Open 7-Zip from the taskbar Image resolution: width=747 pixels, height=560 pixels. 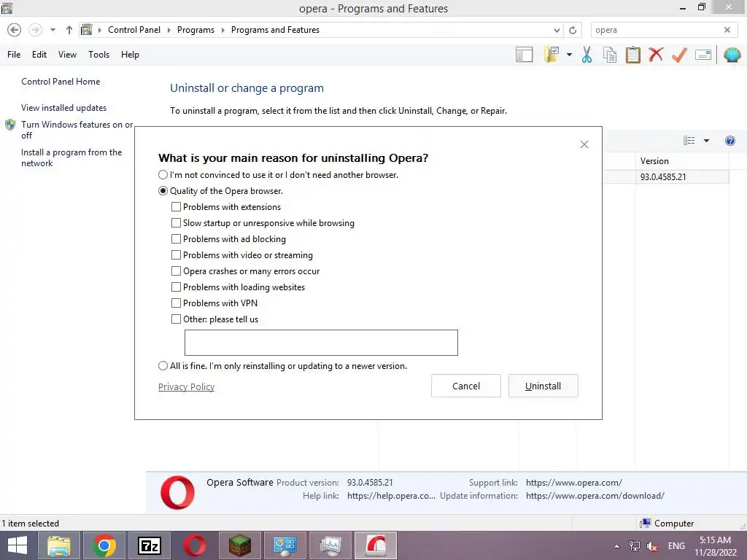pyautogui.click(x=149, y=545)
